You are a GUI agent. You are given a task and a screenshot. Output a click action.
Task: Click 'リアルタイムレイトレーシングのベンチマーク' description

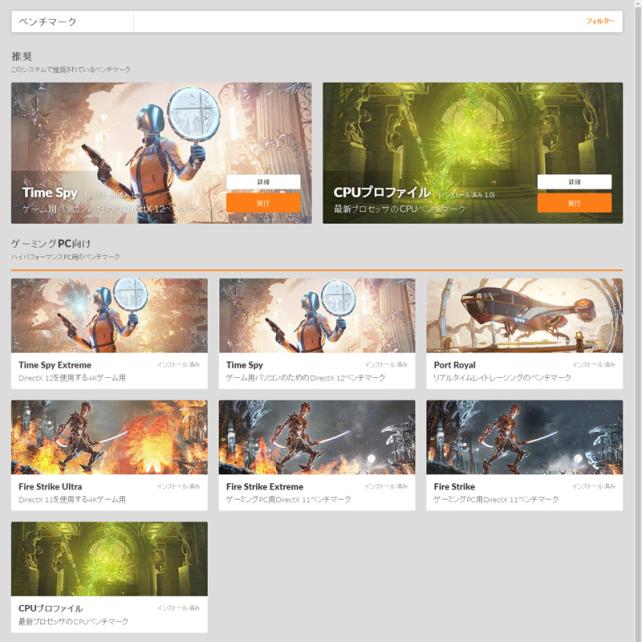(502, 378)
